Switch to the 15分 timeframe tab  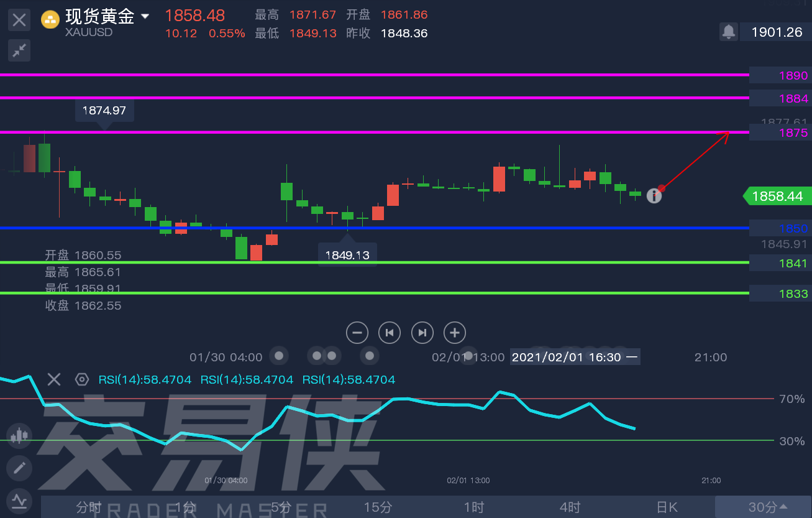[378, 507]
